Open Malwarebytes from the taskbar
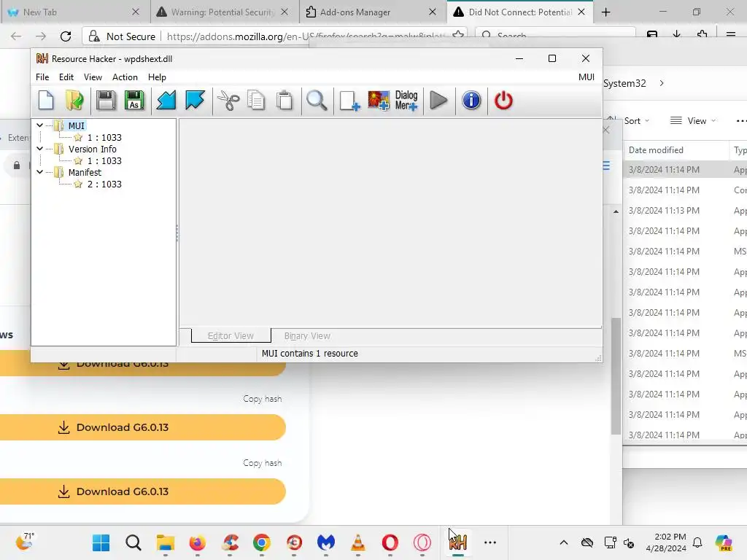The width and height of the screenshot is (747, 560). click(x=326, y=542)
